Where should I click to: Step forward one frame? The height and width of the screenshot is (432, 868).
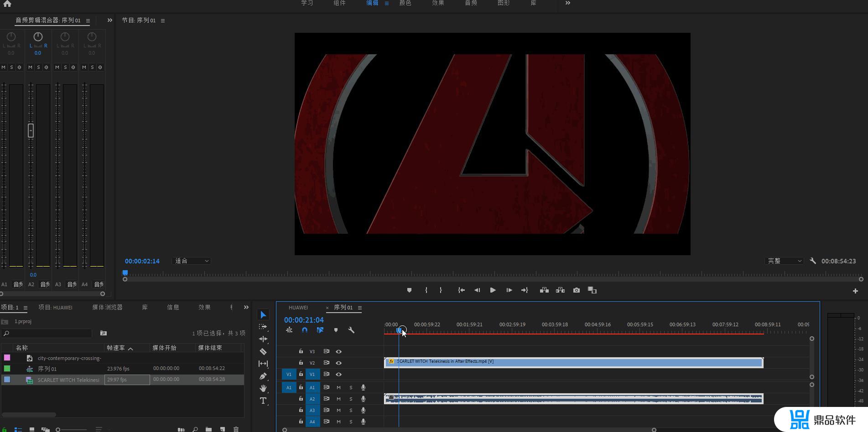(x=509, y=290)
